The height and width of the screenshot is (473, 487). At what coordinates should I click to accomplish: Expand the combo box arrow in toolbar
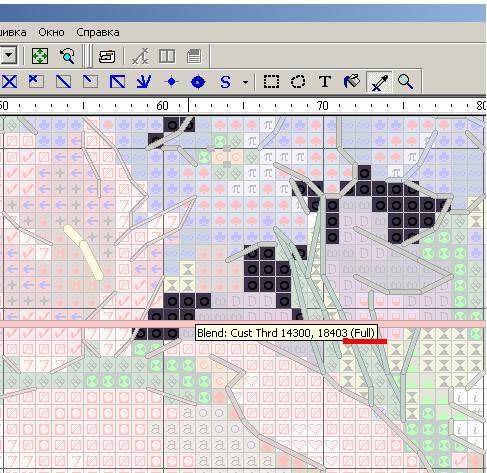(9, 55)
